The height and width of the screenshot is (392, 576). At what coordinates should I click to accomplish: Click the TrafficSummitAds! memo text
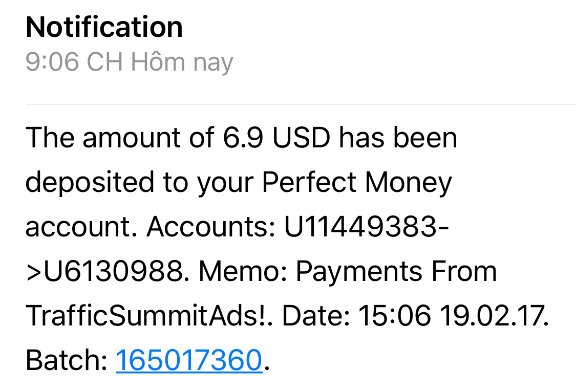click(x=148, y=316)
